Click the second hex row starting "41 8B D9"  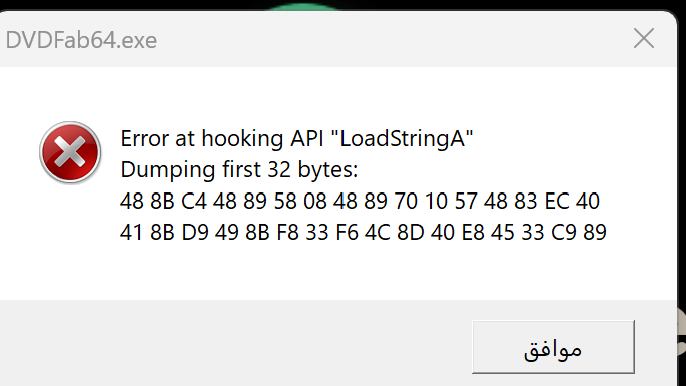[x=363, y=232]
